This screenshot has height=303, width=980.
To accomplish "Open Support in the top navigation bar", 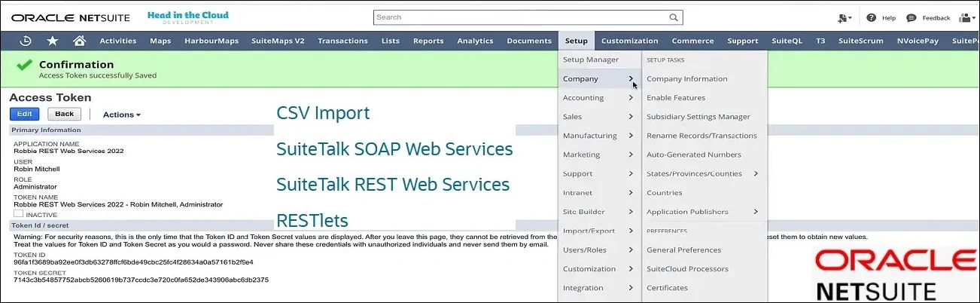I will tap(743, 41).
